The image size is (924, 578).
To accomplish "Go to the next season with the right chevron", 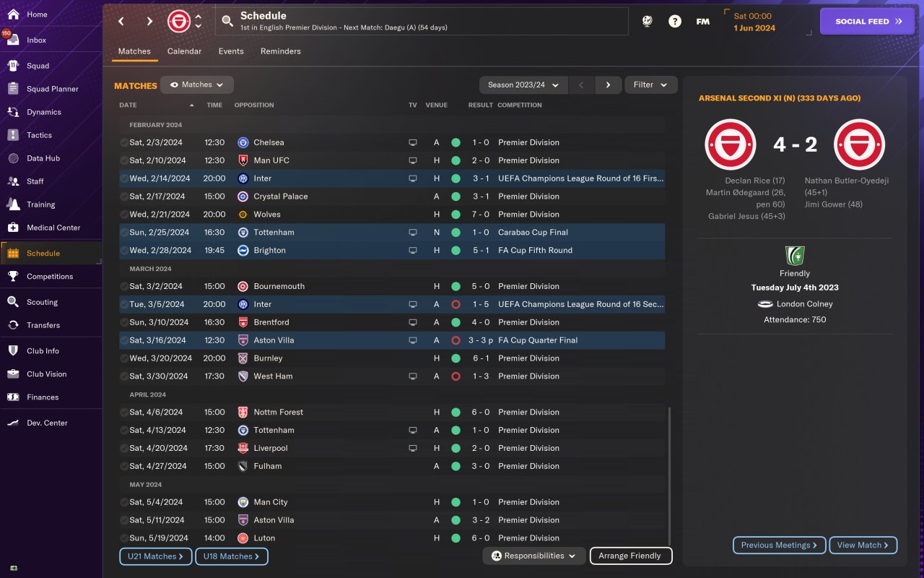I will [x=609, y=85].
